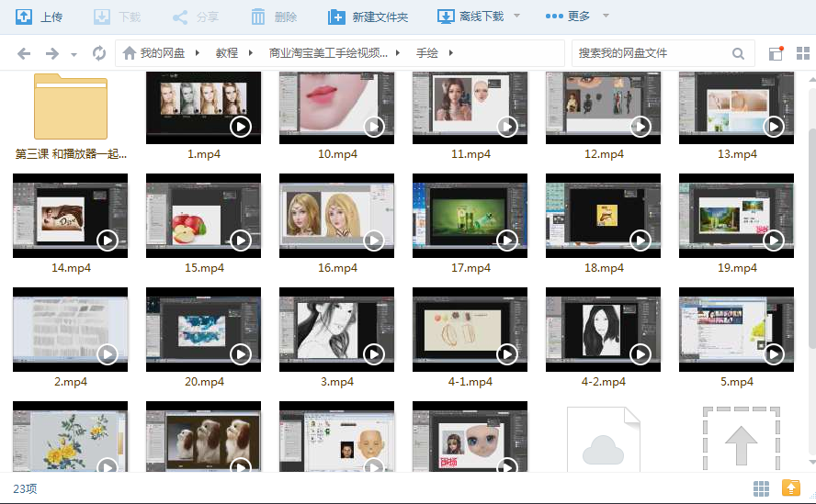Play the 20.mp4 video
Viewport: 816px width, 504px height.
pos(241,354)
